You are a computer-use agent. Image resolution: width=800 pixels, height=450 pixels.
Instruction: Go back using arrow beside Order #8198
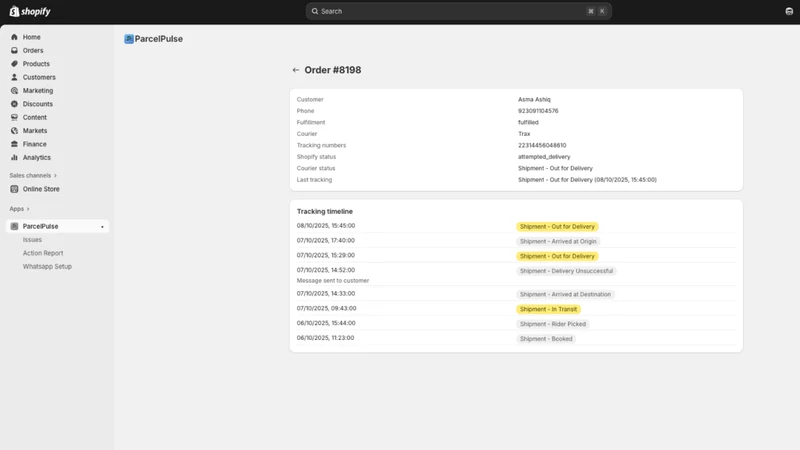295,70
